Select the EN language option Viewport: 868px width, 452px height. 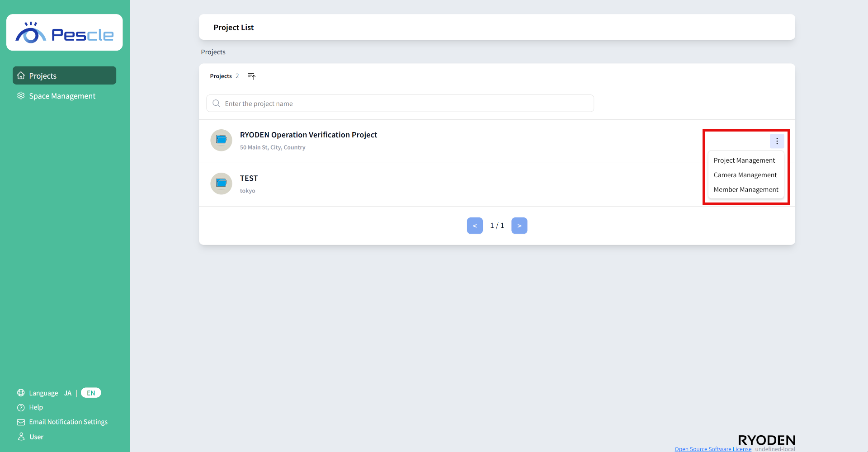90,393
